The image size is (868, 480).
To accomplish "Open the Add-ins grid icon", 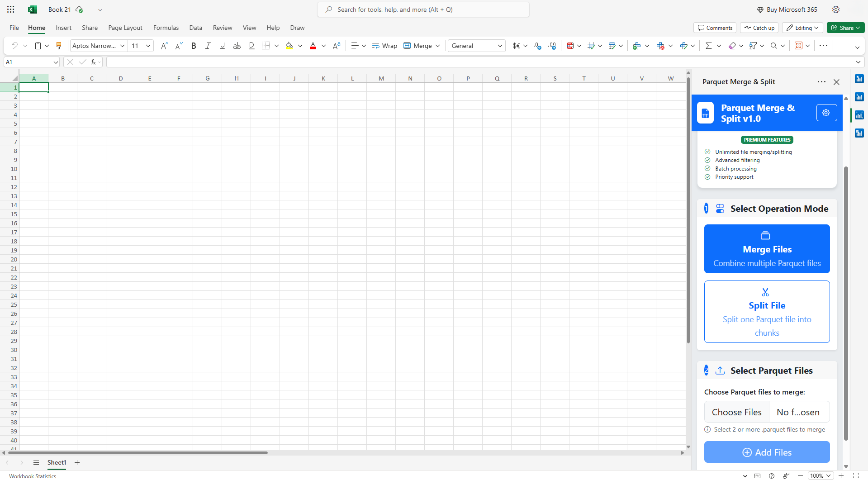I will point(799,46).
